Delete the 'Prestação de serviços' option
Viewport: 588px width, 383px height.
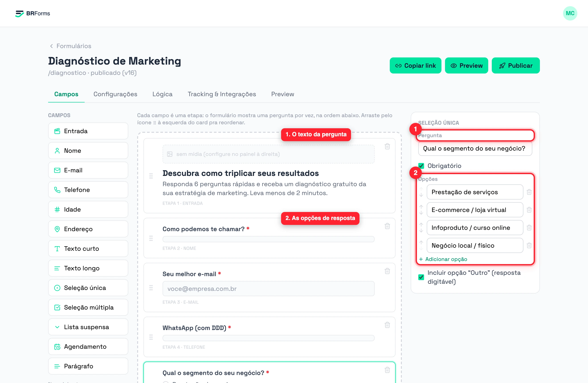pyautogui.click(x=529, y=192)
